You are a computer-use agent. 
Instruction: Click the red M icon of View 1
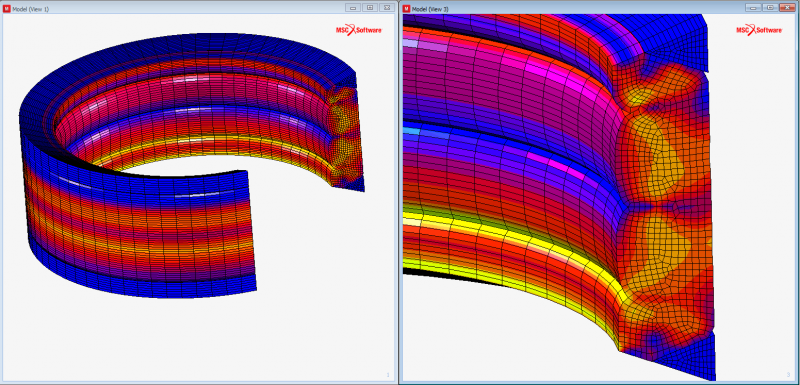7,8
